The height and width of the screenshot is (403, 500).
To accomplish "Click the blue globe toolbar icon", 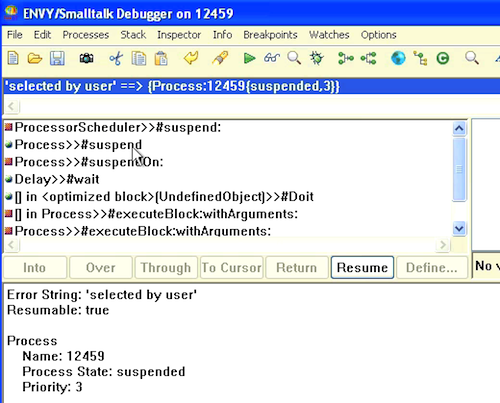I will [398, 58].
